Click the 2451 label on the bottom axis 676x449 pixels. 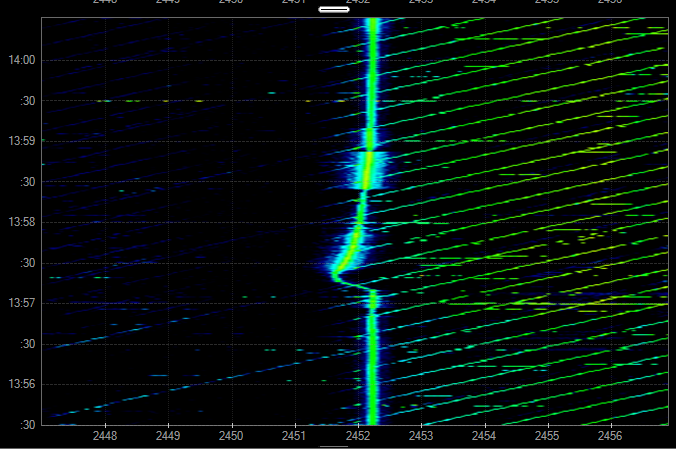(x=294, y=436)
